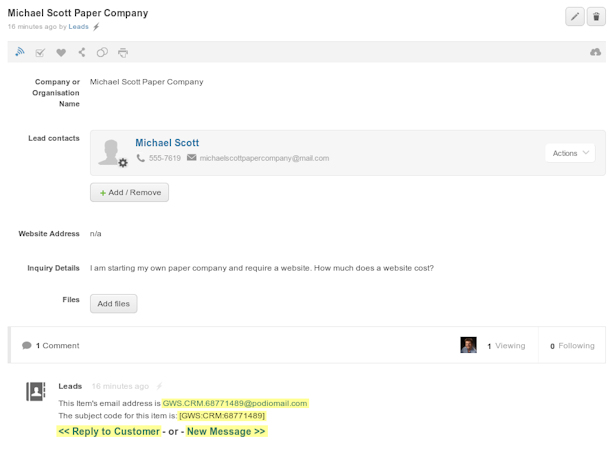Click the share icon in toolbar
Image resolution: width=614 pixels, height=450 pixels.
(x=81, y=52)
